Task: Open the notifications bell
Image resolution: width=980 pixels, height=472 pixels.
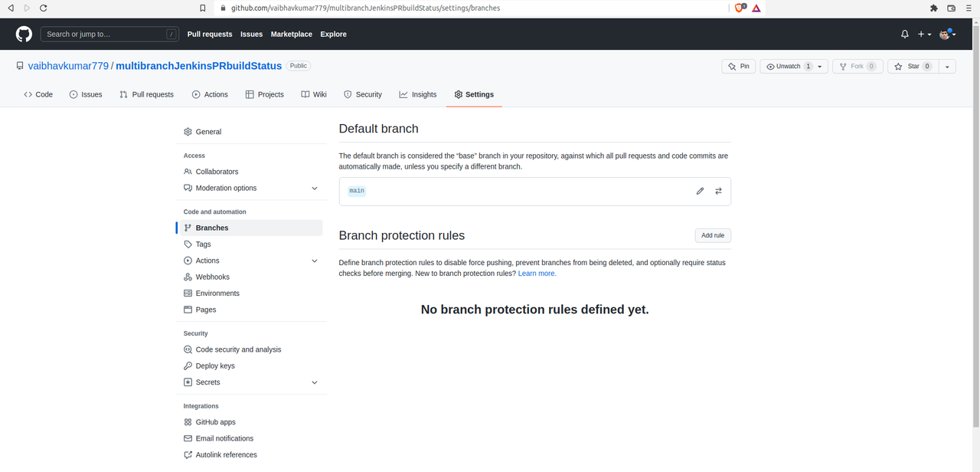Action: pos(905,34)
